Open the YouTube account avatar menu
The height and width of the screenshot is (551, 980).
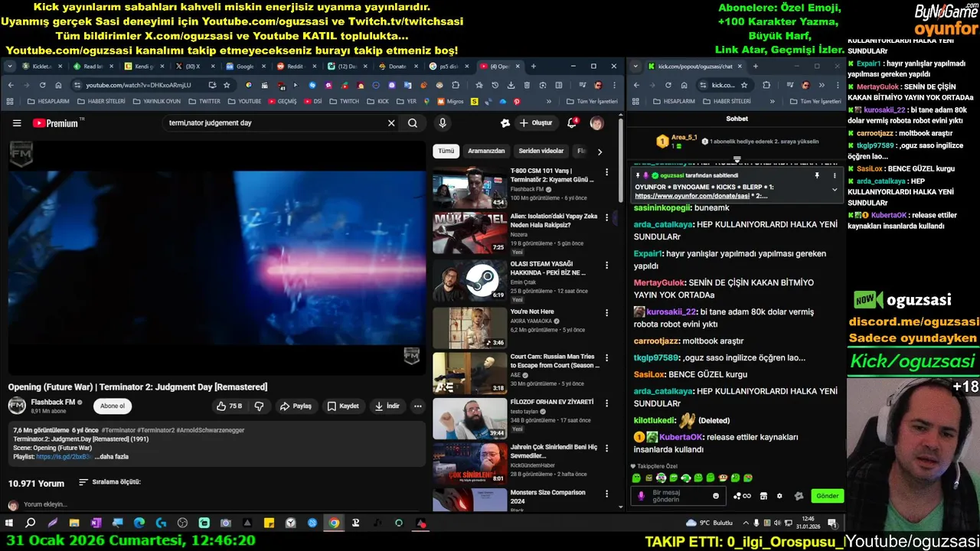click(x=596, y=123)
